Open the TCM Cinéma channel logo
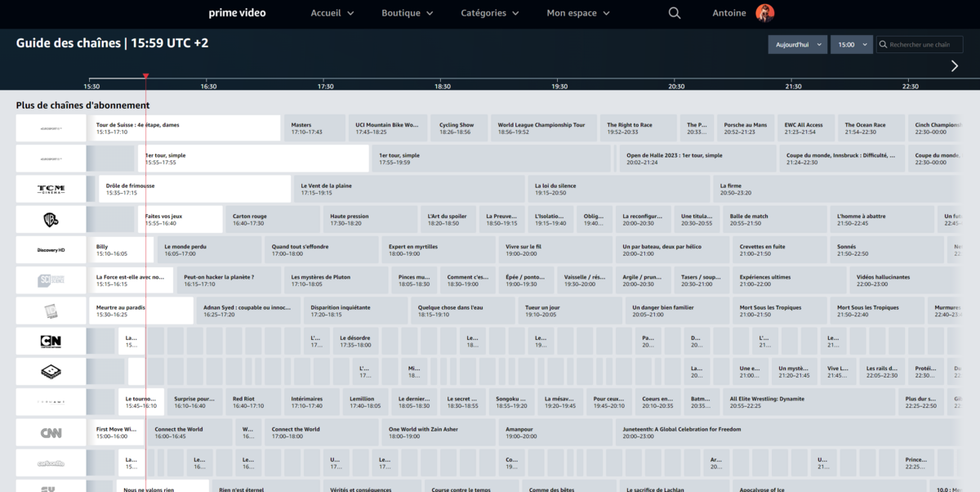 51,189
